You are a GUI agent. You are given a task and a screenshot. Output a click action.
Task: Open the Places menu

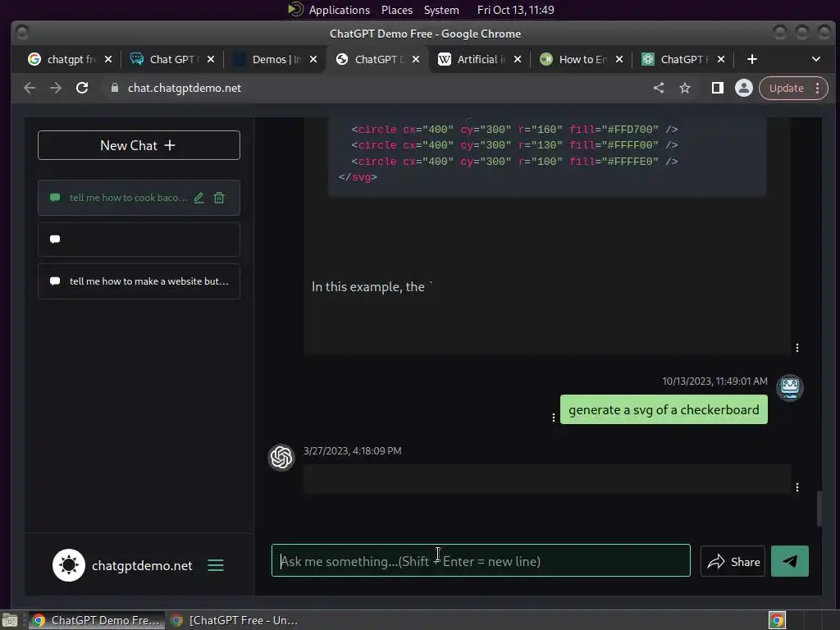[397, 10]
